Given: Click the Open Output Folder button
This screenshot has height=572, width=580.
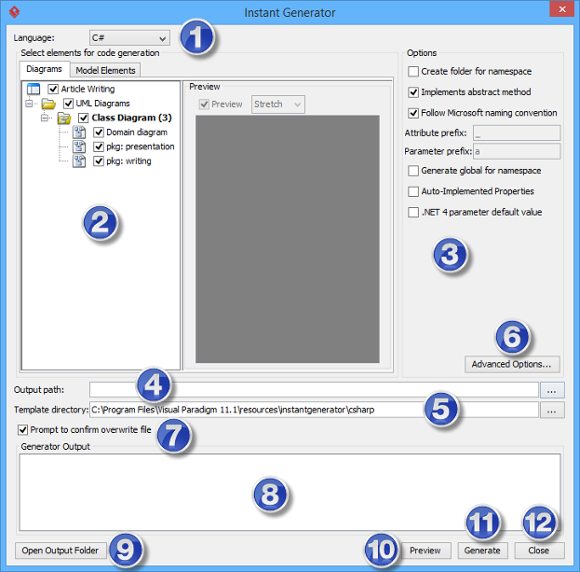Looking at the screenshot, I should pyautogui.click(x=61, y=550).
